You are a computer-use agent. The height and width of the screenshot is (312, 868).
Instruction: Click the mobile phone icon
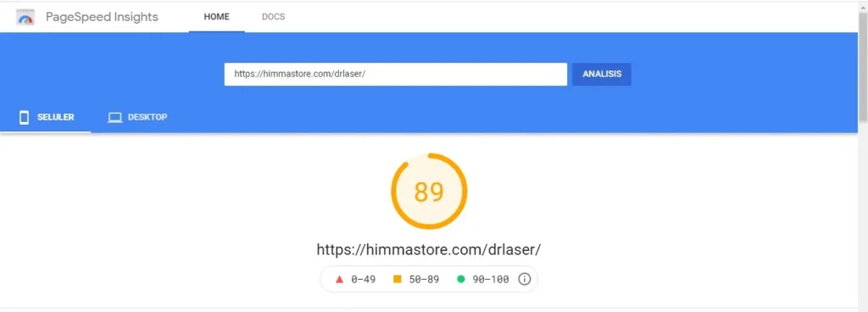coord(24,117)
